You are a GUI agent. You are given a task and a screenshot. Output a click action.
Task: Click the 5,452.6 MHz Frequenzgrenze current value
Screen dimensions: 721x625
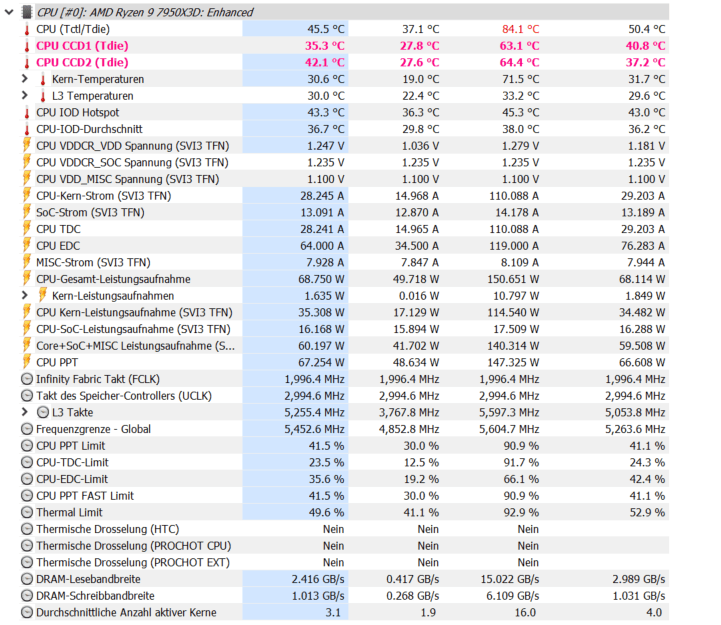pyautogui.click(x=314, y=429)
